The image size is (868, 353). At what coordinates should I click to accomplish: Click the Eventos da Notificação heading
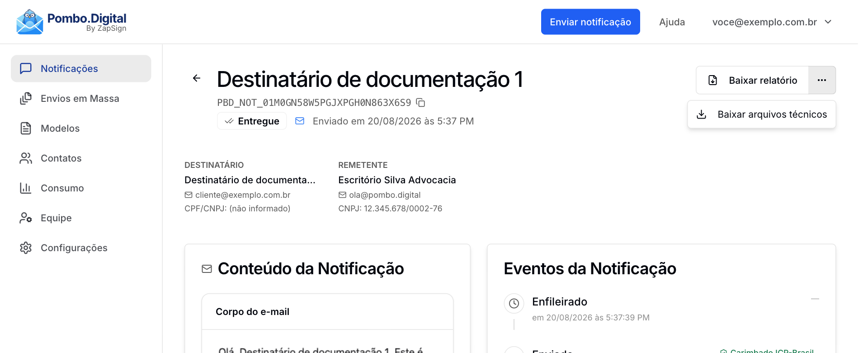point(590,268)
